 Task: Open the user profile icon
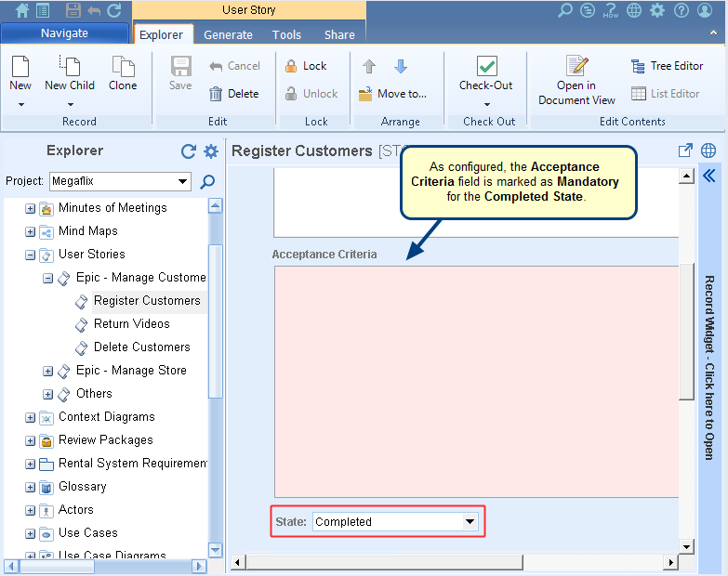point(705,10)
